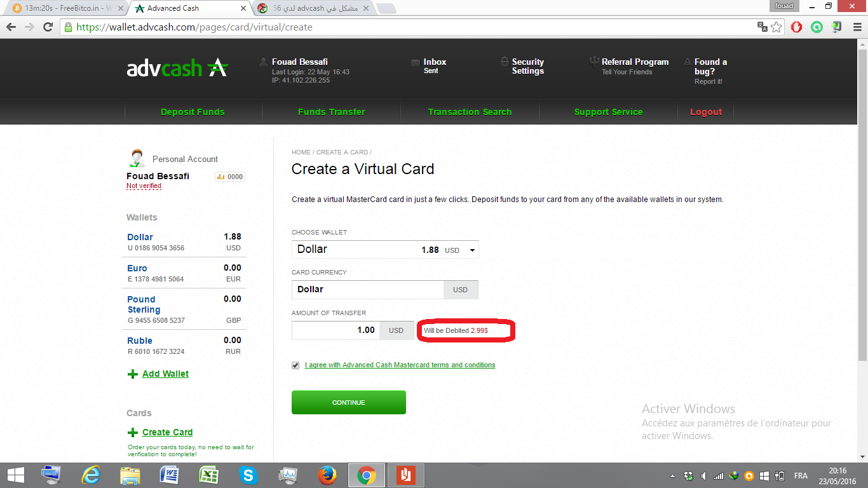Open Internet Explorer from taskbar

[x=92, y=475]
